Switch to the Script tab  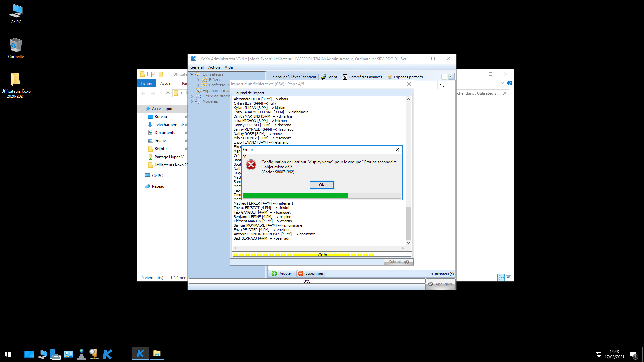click(329, 77)
